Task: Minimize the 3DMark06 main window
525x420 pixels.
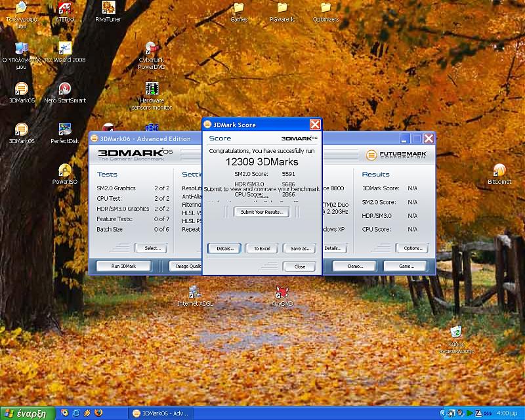Action: tap(405, 138)
